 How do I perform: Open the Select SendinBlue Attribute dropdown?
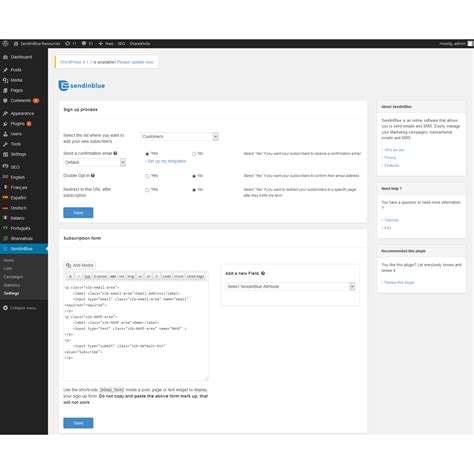coord(290,287)
